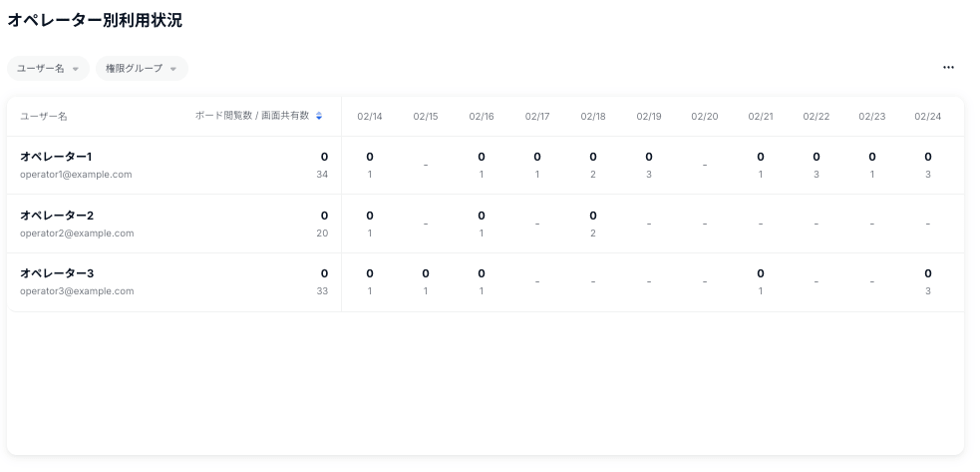Click the ユーザー名 column header
The width and height of the screenshot is (980, 472).
click(x=44, y=117)
